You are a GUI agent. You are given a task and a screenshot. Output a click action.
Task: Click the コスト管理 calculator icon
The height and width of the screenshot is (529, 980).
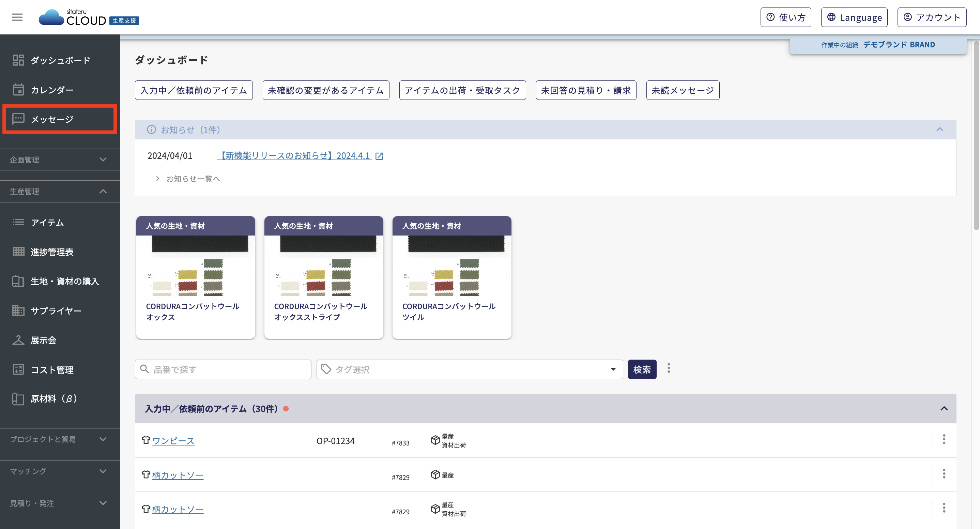[x=18, y=369]
